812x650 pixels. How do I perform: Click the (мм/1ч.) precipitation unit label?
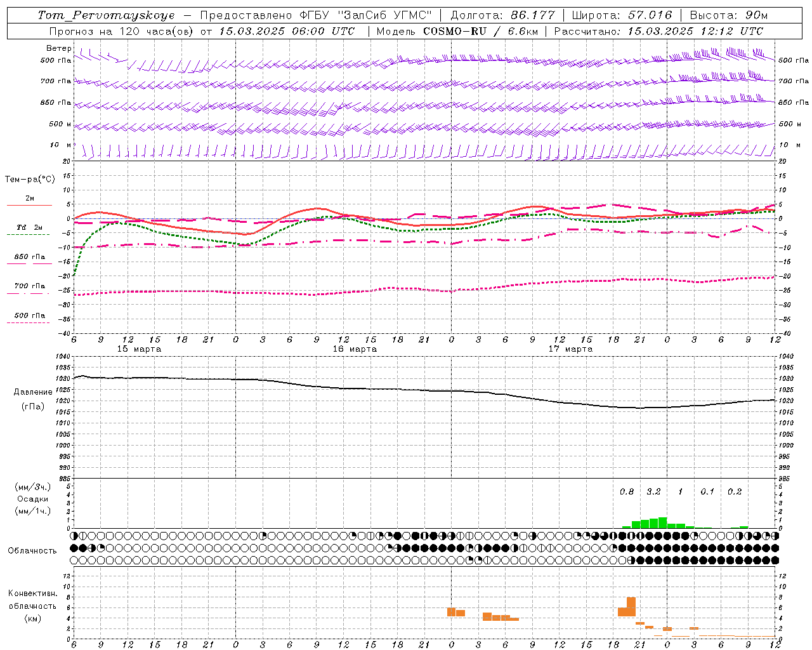pos(32,511)
